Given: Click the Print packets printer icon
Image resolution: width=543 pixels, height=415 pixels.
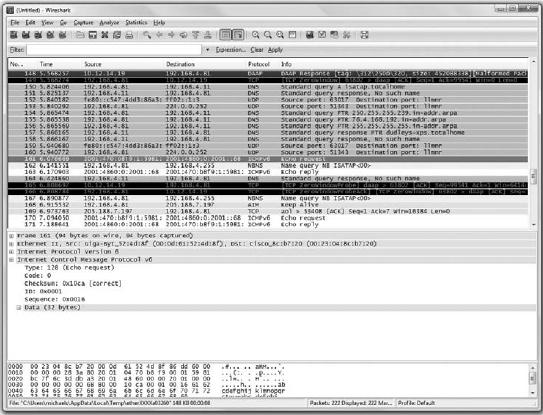Looking at the screenshot, I should point(129,35).
